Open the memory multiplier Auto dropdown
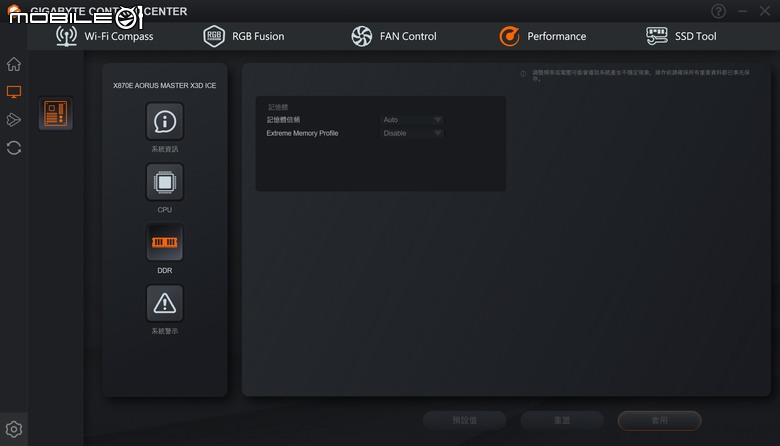 click(412, 120)
